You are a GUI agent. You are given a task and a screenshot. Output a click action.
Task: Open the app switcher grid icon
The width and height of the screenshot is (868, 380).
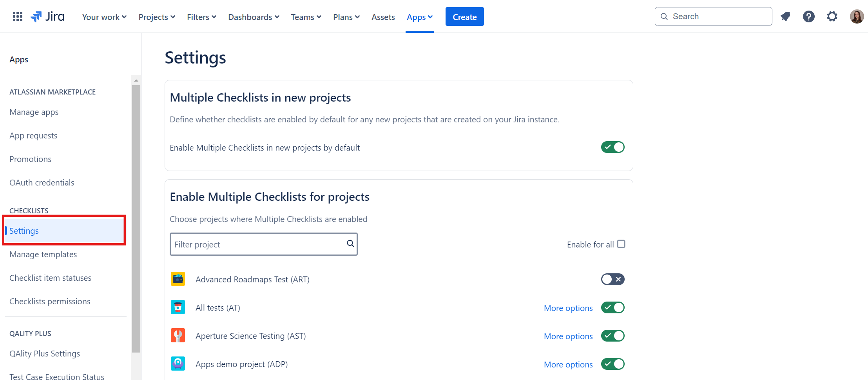[18, 16]
